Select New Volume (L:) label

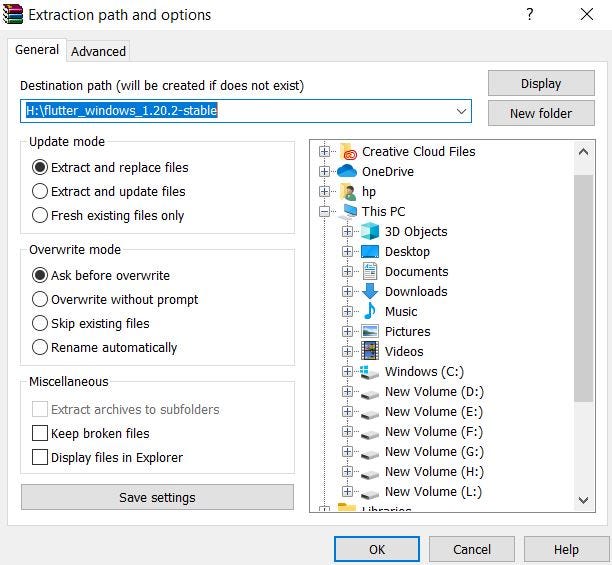433,491
